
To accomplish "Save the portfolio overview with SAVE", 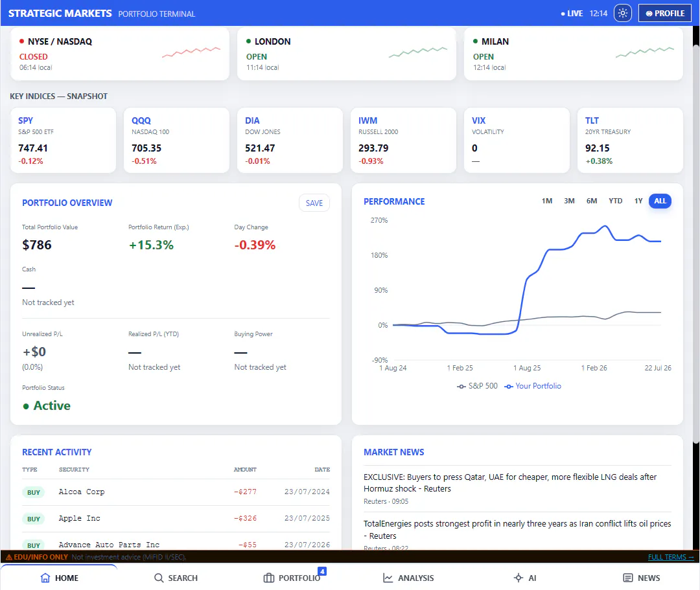I will [314, 203].
